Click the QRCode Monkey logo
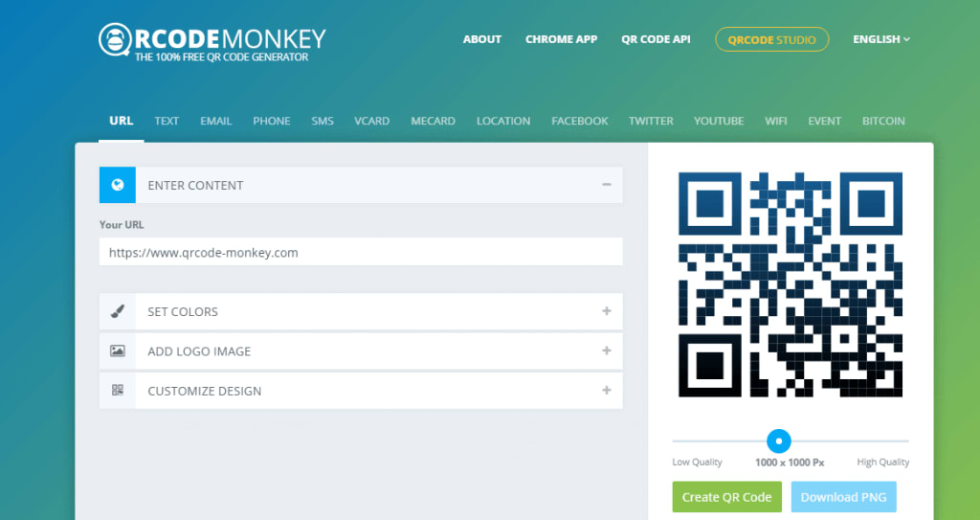 point(212,42)
